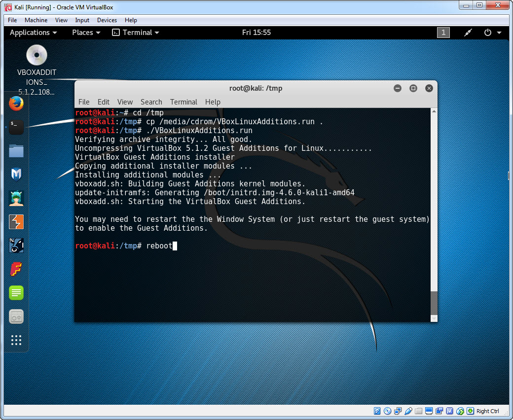The width and height of the screenshot is (513, 420).
Task: Open the clock showing Fri 15:55
Action: (256, 33)
